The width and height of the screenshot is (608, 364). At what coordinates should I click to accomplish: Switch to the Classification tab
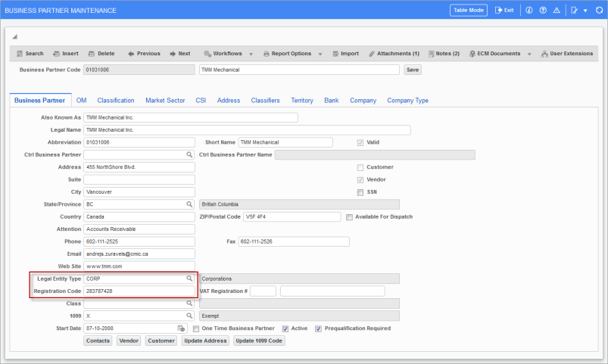pos(116,101)
